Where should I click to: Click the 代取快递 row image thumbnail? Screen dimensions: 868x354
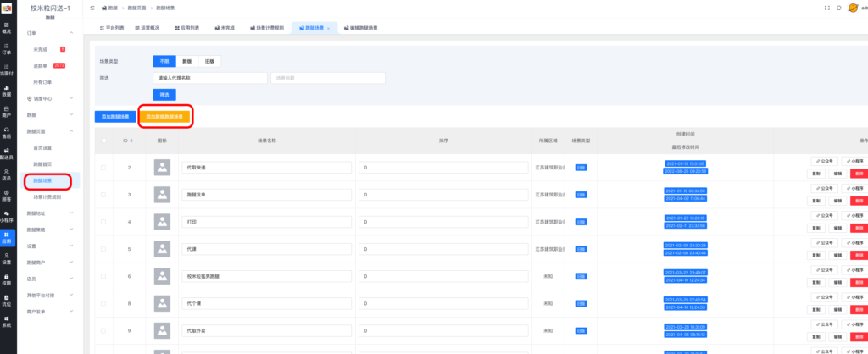pyautogui.click(x=162, y=168)
